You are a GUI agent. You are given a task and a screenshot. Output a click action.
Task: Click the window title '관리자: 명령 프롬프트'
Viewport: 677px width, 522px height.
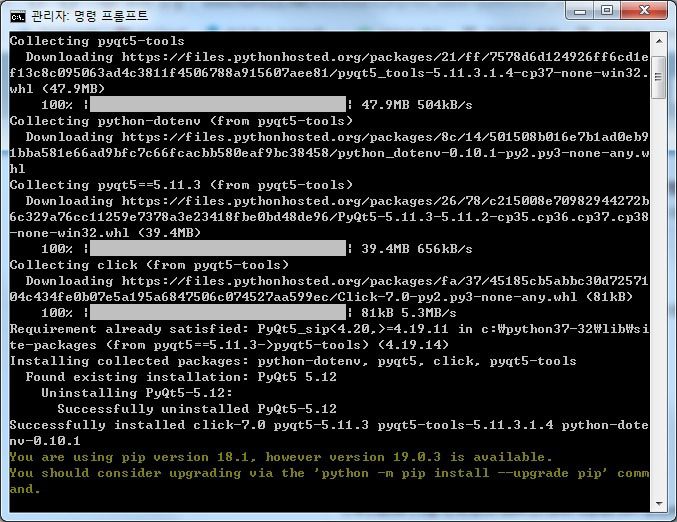click(90, 16)
